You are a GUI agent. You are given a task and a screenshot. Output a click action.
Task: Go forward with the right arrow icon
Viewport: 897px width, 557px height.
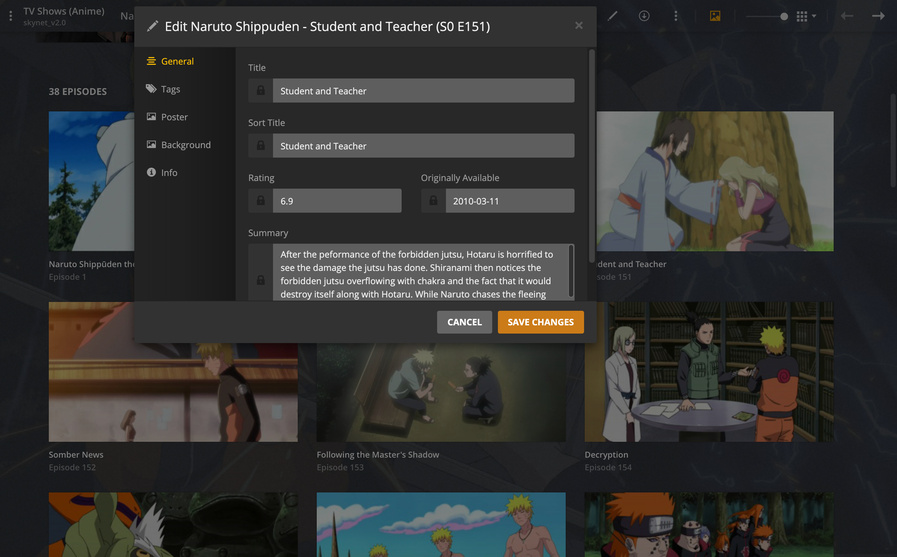[x=878, y=16]
